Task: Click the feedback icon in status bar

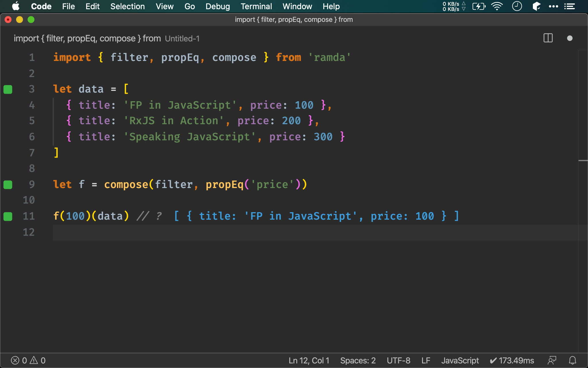Action: (x=552, y=361)
